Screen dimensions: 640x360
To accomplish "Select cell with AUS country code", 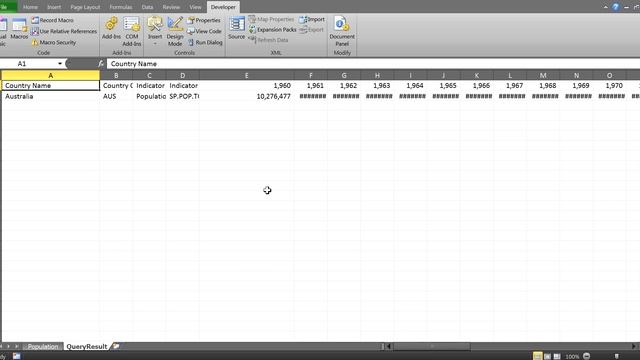I will tap(116, 96).
